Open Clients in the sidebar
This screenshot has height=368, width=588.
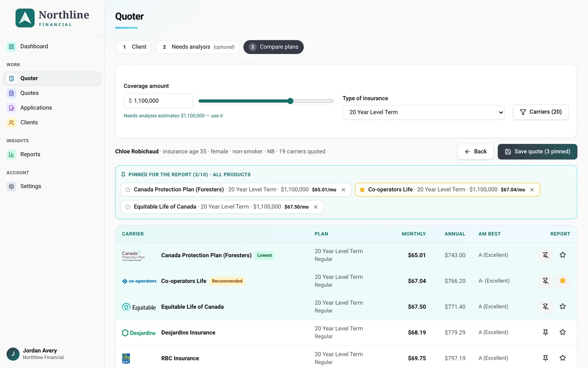(52, 123)
